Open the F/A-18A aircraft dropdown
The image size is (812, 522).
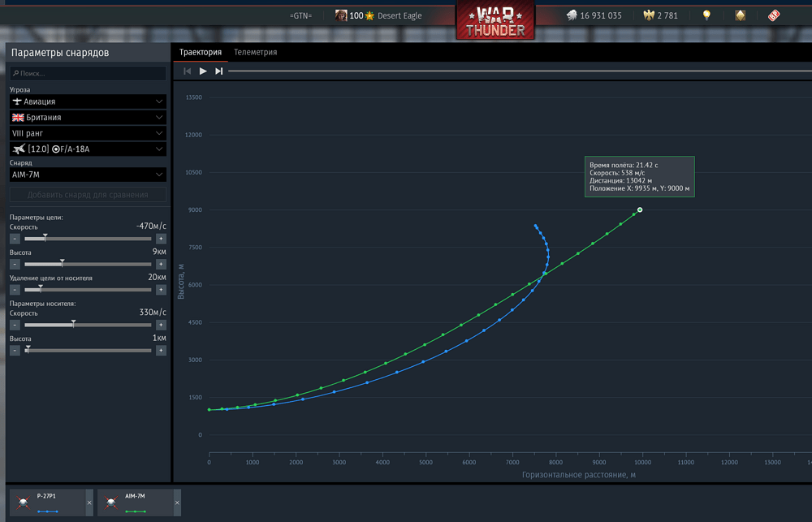click(88, 149)
